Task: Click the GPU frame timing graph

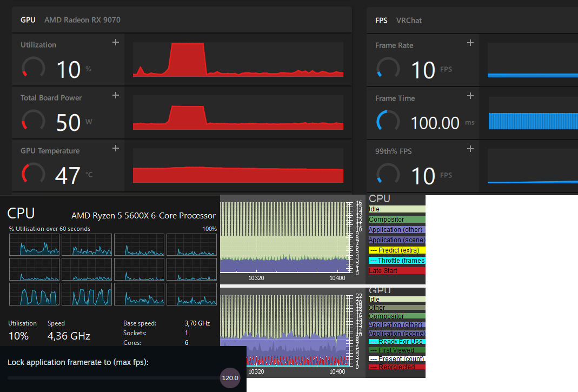Action: pyautogui.click(x=284, y=330)
